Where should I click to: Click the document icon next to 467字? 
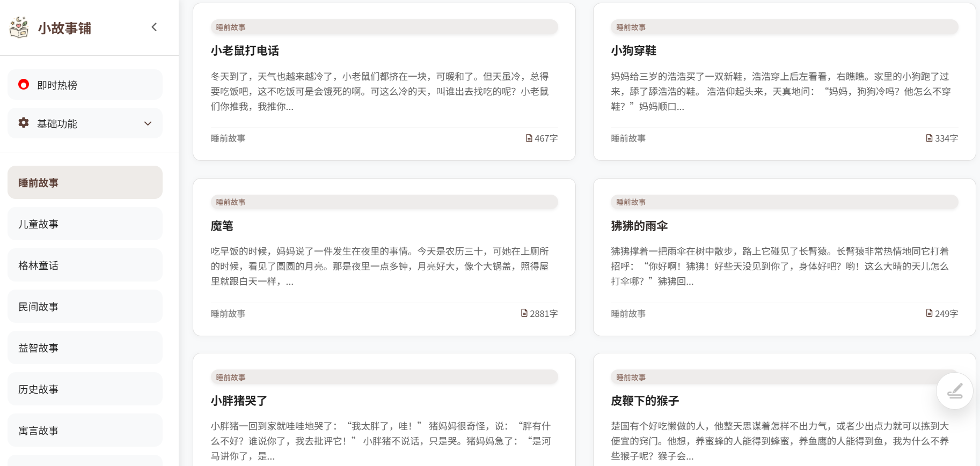529,138
